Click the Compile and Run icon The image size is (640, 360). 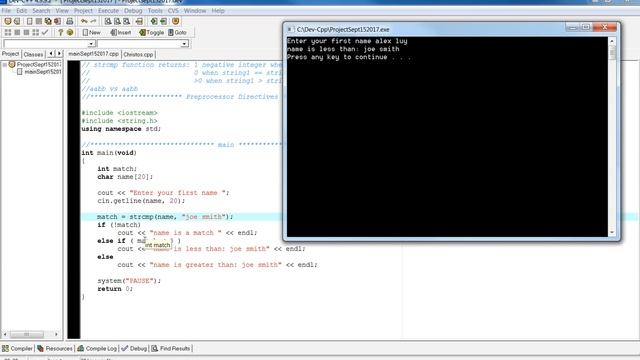[x=26, y=32]
